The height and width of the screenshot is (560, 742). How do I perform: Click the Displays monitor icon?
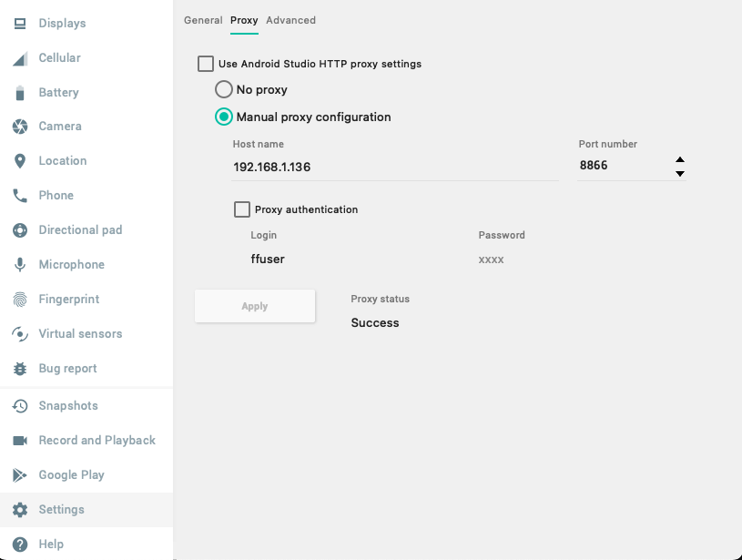point(20,24)
